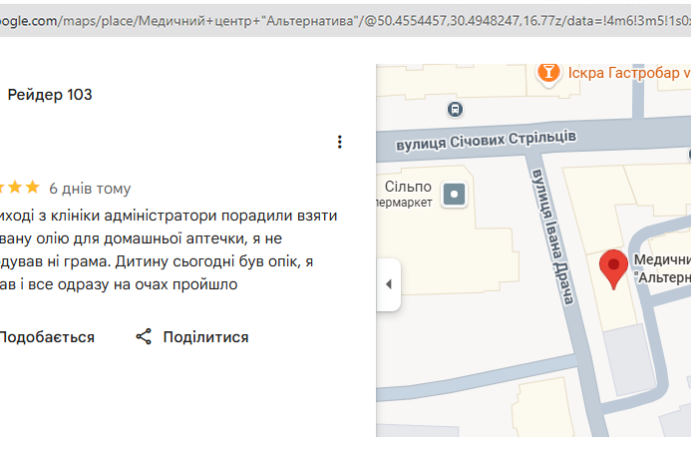Click the red location pin marker

tap(613, 269)
